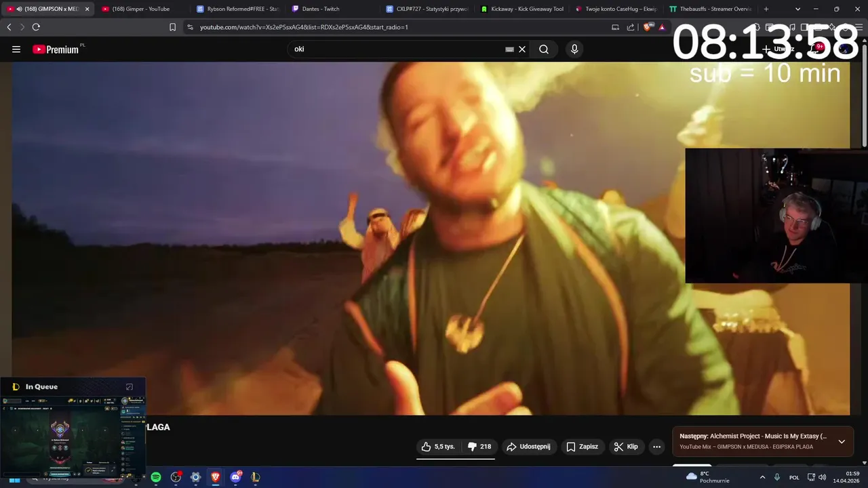Screen dimensions: 868x488
Task: Create a clip with the Klip button
Action: pos(626,447)
